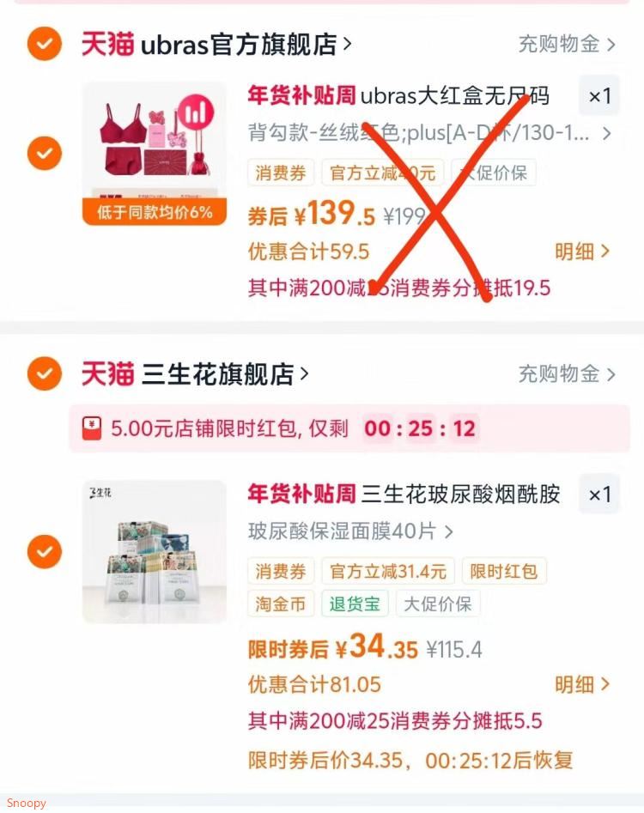This screenshot has height=813, width=644.
Task: Tap the red packet icon in the banner
Action: 92,428
